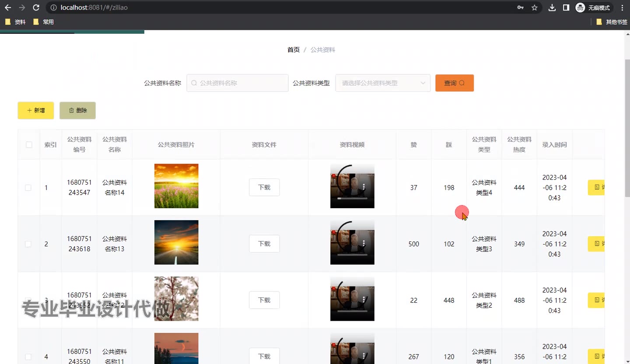Play the row 1 video
The image size is (630, 364).
point(352,186)
